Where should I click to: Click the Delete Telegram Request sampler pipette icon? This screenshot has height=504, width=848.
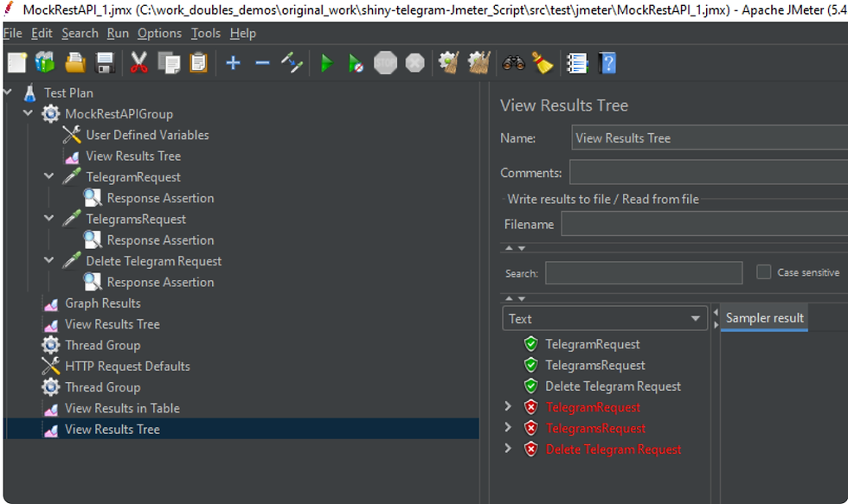point(71,261)
